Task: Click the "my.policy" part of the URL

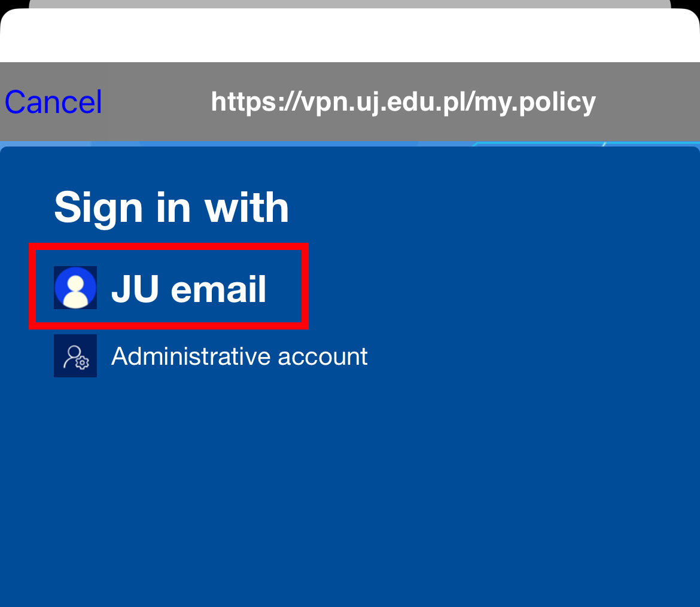Action: [535, 103]
